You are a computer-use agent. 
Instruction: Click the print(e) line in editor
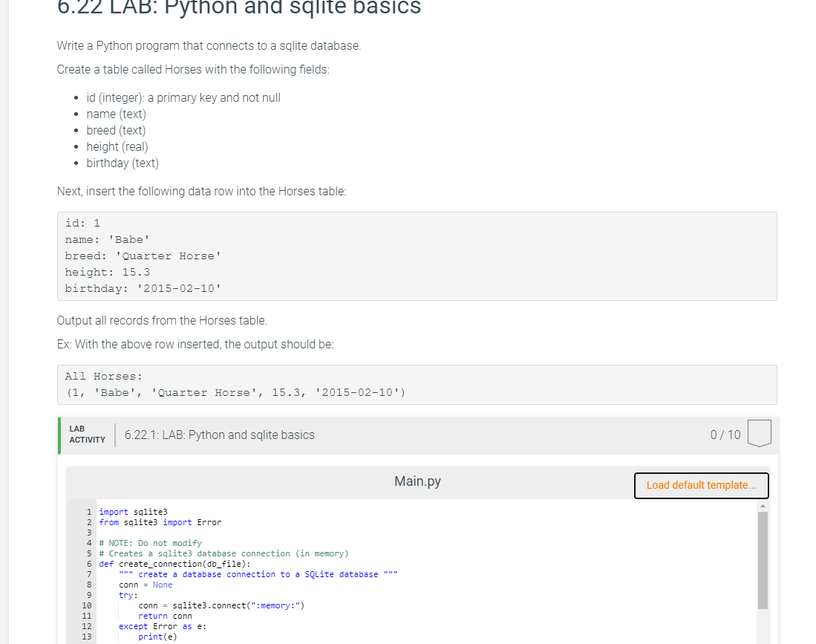click(x=157, y=637)
